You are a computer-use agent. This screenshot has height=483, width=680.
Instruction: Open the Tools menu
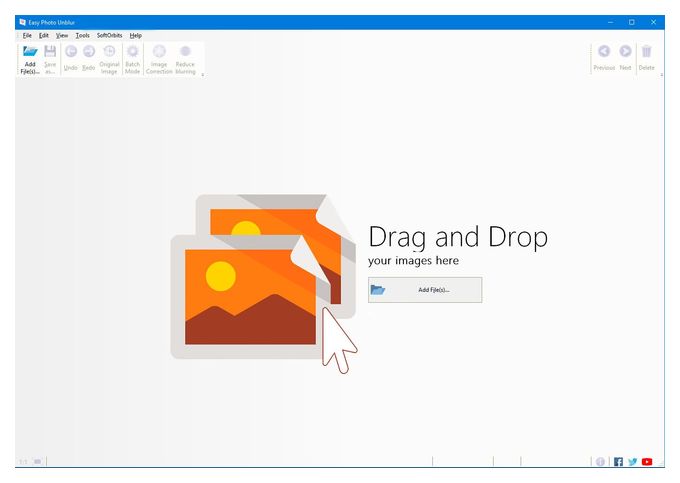coord(82,36)
